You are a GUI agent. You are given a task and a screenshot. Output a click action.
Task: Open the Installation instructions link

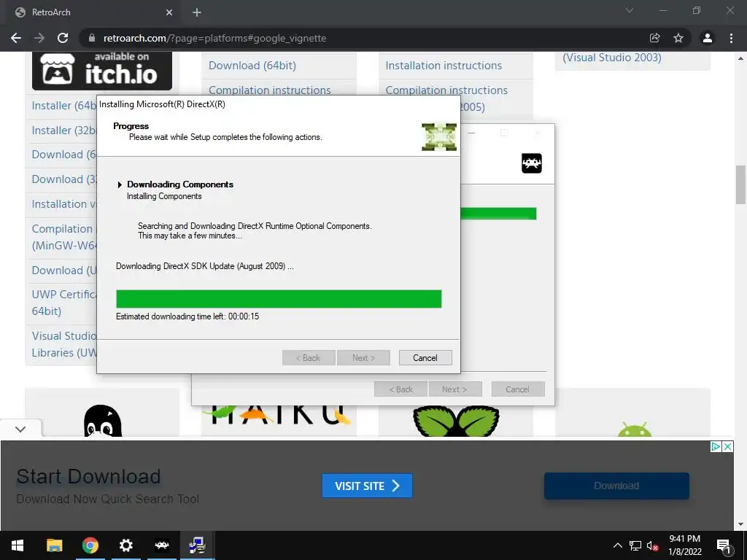444,65
